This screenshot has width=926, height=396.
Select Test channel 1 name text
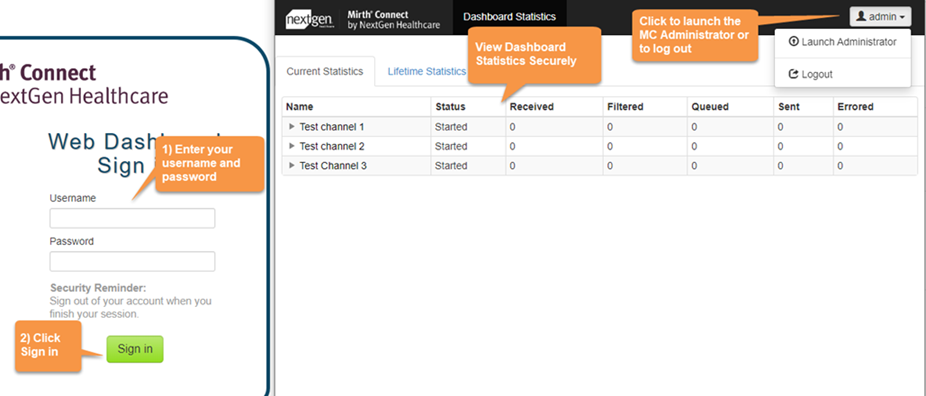click(332, 127)
